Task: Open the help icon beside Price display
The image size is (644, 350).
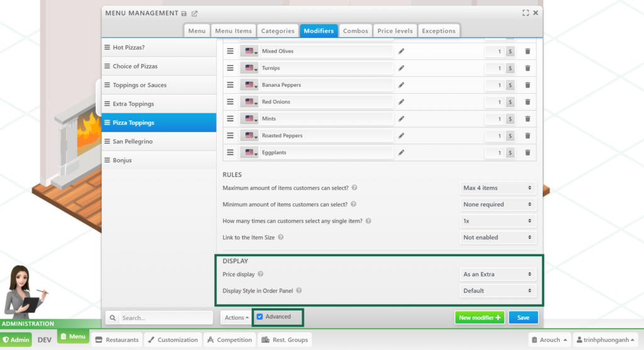Action: point(260,274)
